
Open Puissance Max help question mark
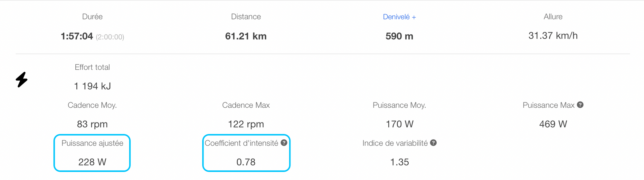pyautogui.click(x=580, y=105)
